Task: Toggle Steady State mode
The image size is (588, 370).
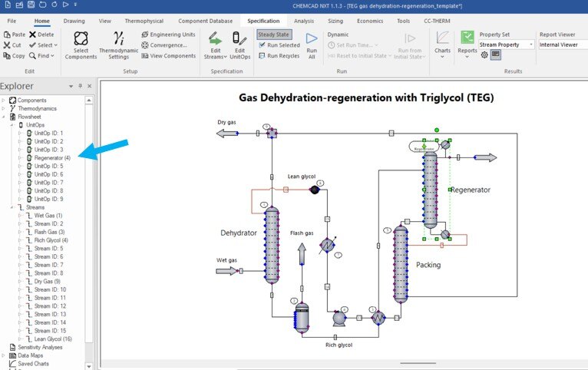Action: (274, 35)
